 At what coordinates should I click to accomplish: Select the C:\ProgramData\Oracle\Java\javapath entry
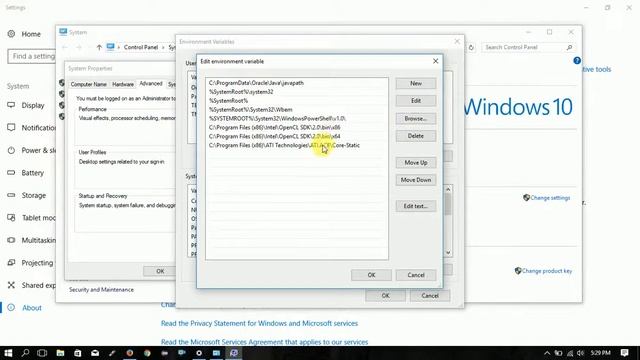297,83
